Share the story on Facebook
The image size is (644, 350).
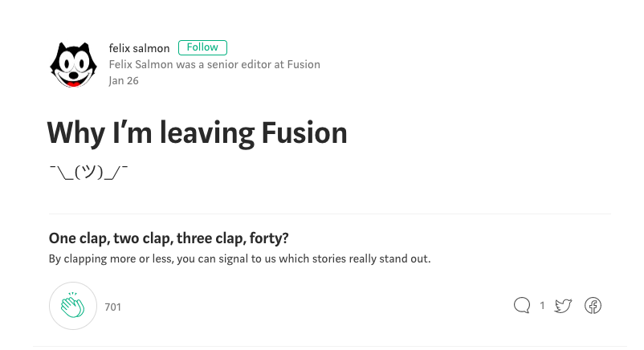[593, 306]
